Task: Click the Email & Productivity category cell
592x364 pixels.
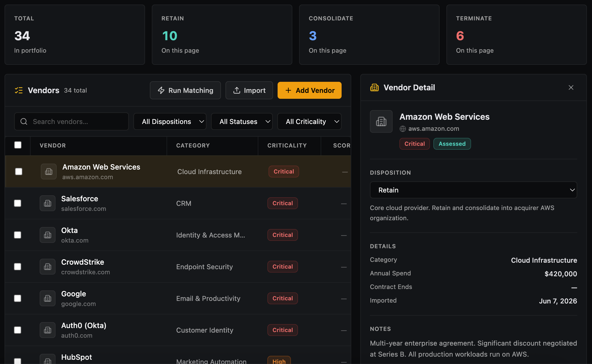Action: (208, 299)
